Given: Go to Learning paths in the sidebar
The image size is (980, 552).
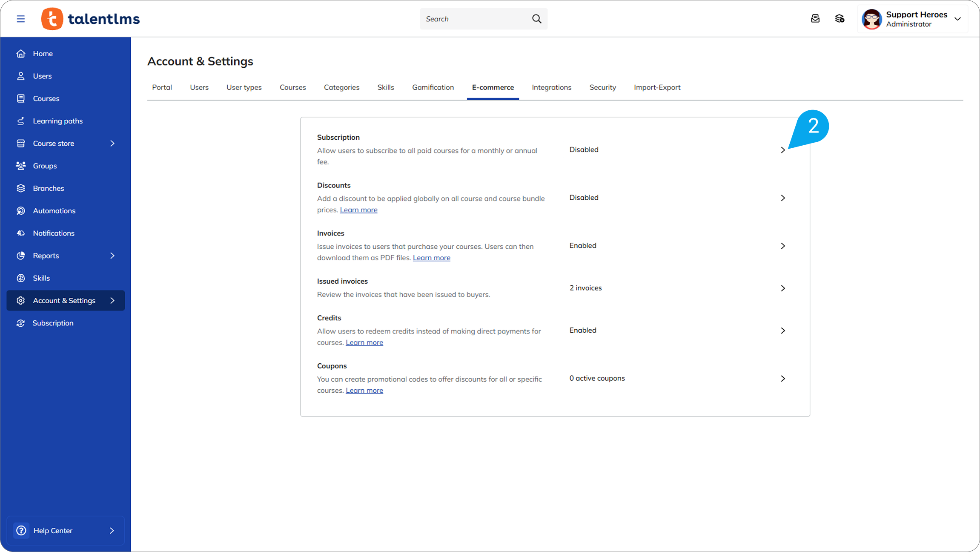Looking at the screenshot, I should click(57, 121).
